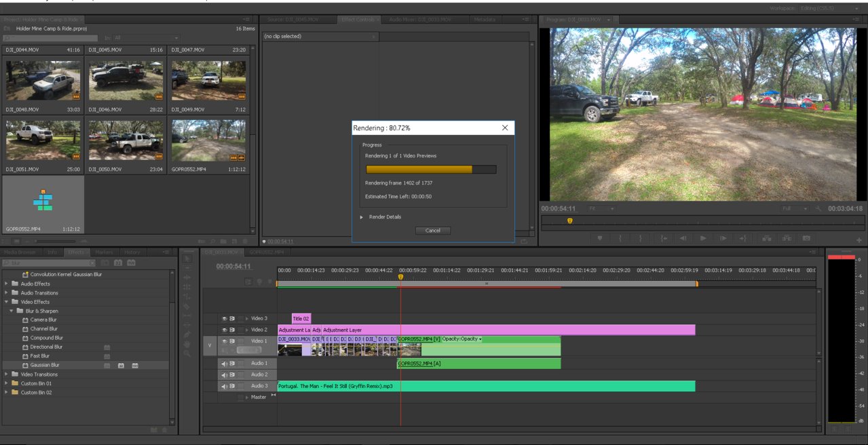
Task: Switch to the Info tab
Action: (x=52, y=252)
